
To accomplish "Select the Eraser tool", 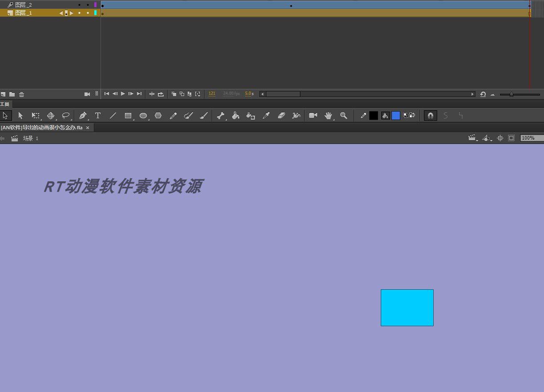I will 281,116.
